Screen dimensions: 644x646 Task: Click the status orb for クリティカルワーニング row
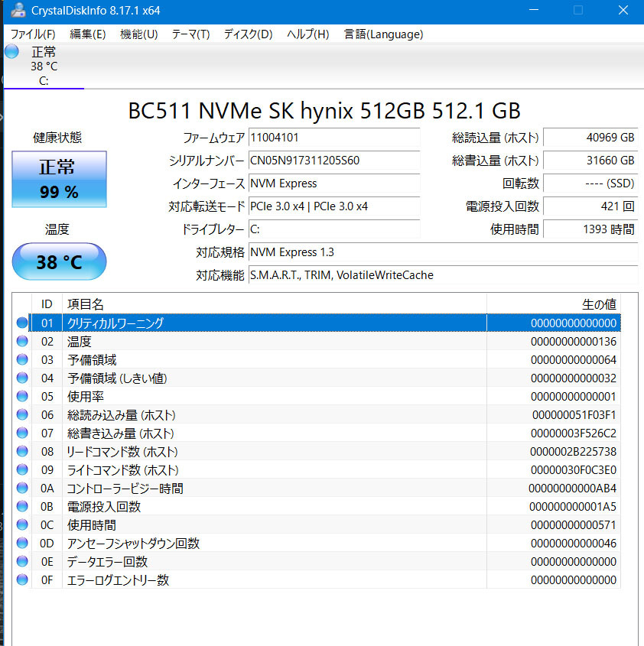21,323
